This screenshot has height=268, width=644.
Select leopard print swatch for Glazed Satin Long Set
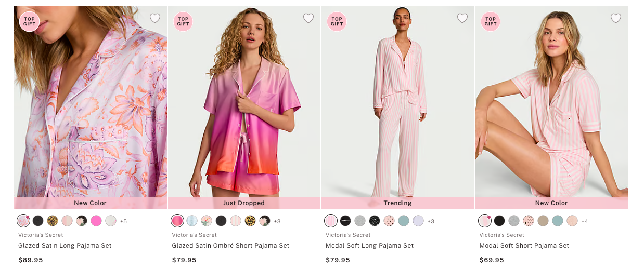(x=53, y=221)
